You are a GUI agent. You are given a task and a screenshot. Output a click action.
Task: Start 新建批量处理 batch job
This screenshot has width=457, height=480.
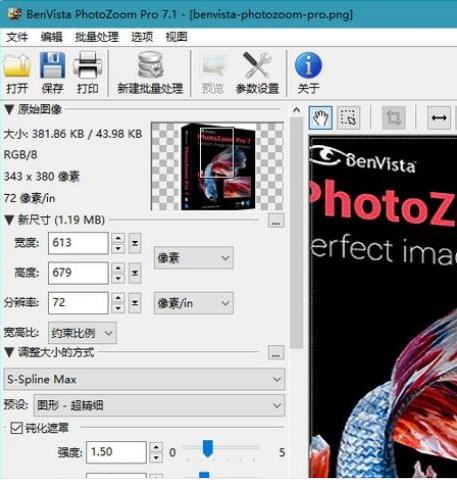(150, 73)
